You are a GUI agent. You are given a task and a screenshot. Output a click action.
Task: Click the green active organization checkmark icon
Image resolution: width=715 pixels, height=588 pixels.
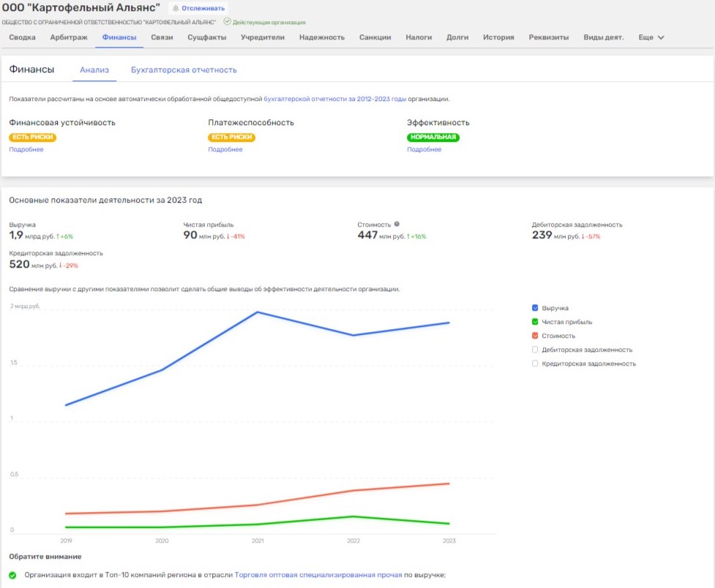(227, 21)
